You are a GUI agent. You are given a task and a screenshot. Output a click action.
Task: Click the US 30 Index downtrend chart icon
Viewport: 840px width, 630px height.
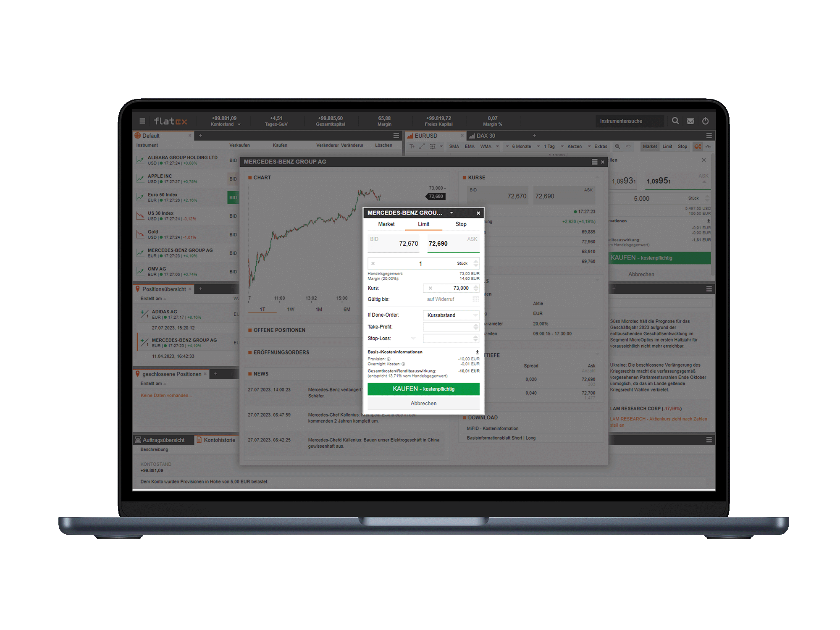click(x=140, y=215)
